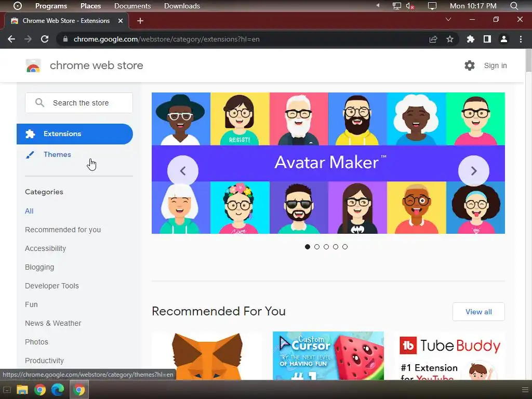
Task: Open the display icon in top panel
Action: click(x=432, y=6)
